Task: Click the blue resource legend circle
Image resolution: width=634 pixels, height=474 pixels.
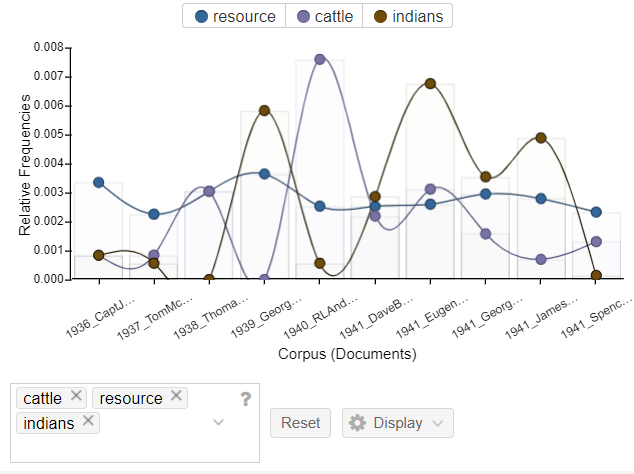Action: coord(201,17)
